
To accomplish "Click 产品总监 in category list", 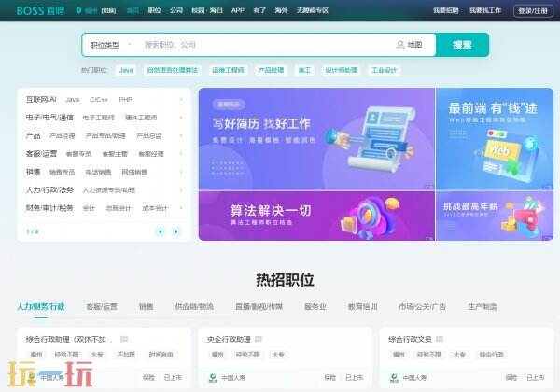I will pos(149,135).
